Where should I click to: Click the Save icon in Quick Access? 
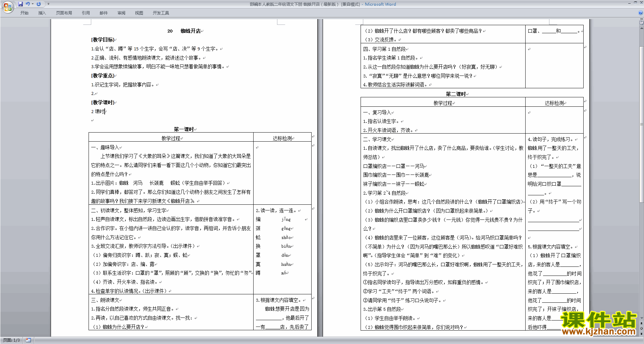(20, 4)
